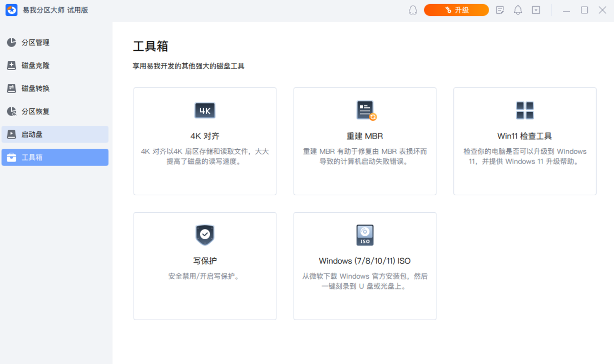Viewport: 614px width, 364px height.
Task: Select the Win11 检查工具 grid icon
Action: coord(524,110)
